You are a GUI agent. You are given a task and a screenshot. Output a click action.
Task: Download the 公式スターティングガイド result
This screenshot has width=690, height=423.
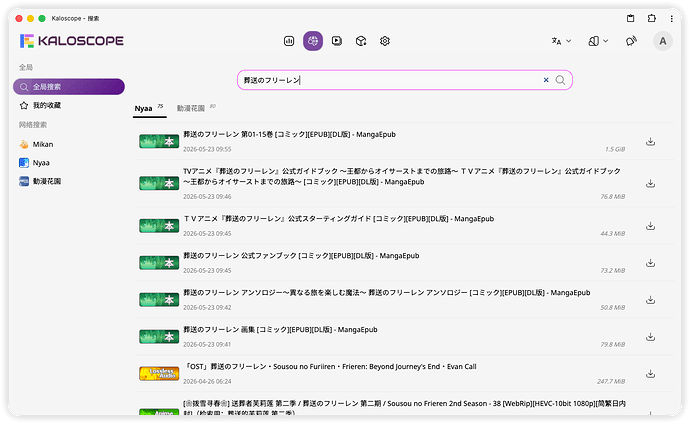click(x=650, y=226)
